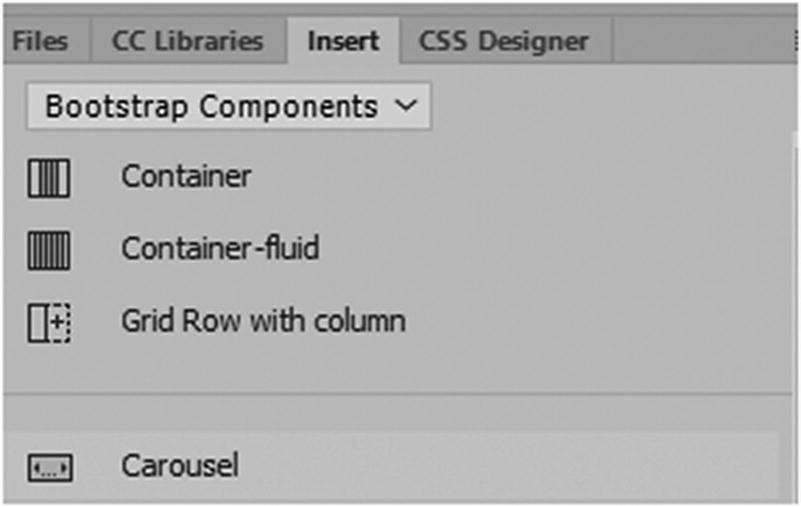The width and height of the screenshot is (801, 507).
Task: Click the Container-fluid striped icon
Action: 49,249
